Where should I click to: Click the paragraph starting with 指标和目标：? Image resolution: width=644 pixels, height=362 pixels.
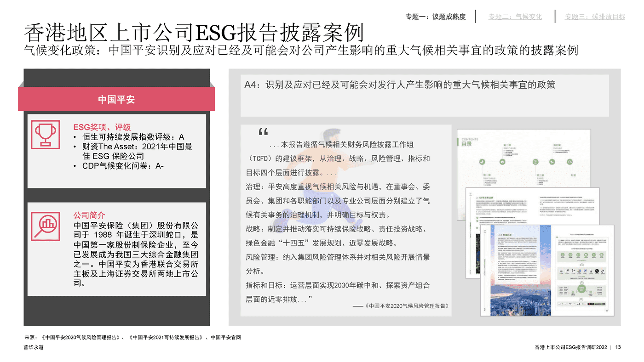pos(338,292)
